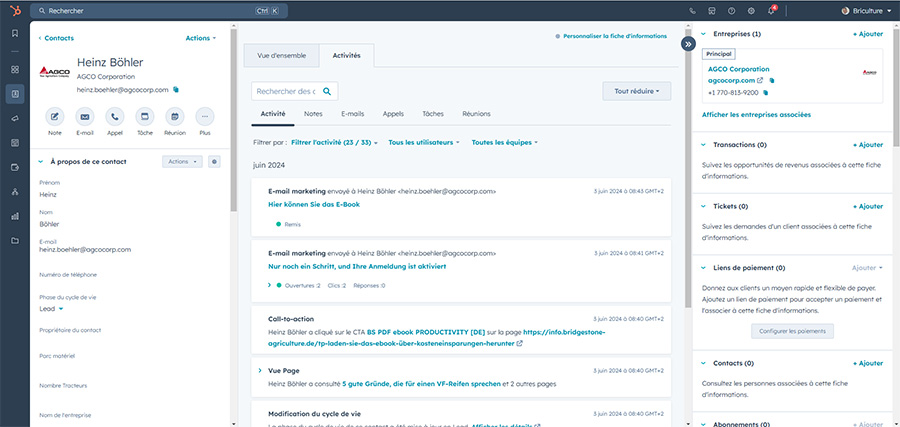Start an Appel call to contact

pos(115,117)
